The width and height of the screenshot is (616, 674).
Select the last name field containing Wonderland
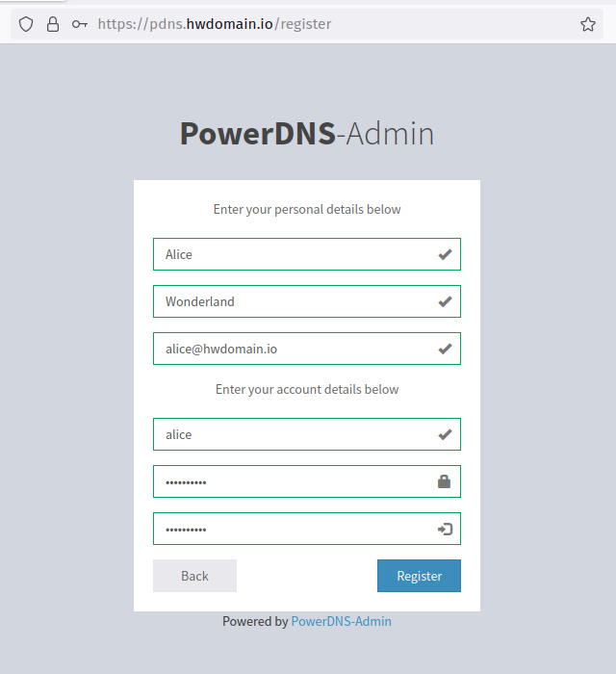(289, 301)
